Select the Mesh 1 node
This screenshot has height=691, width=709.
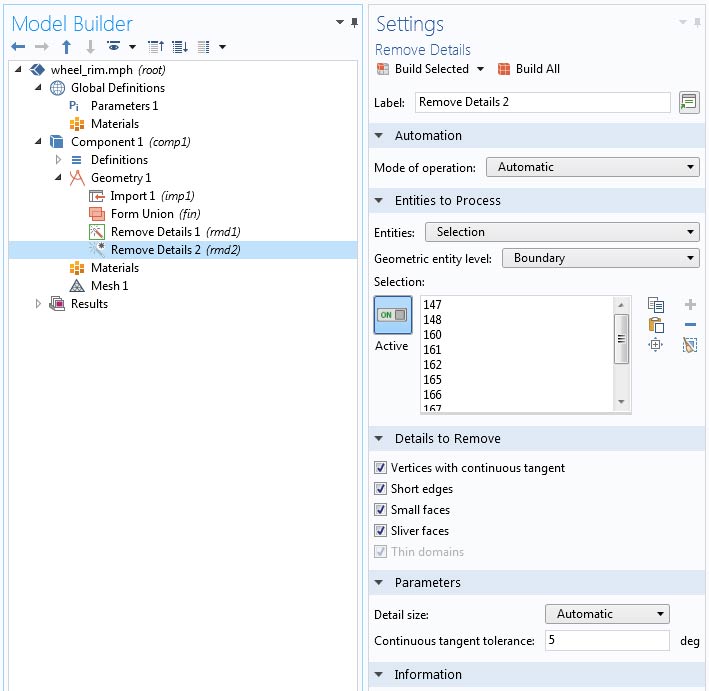coord(109,286)
